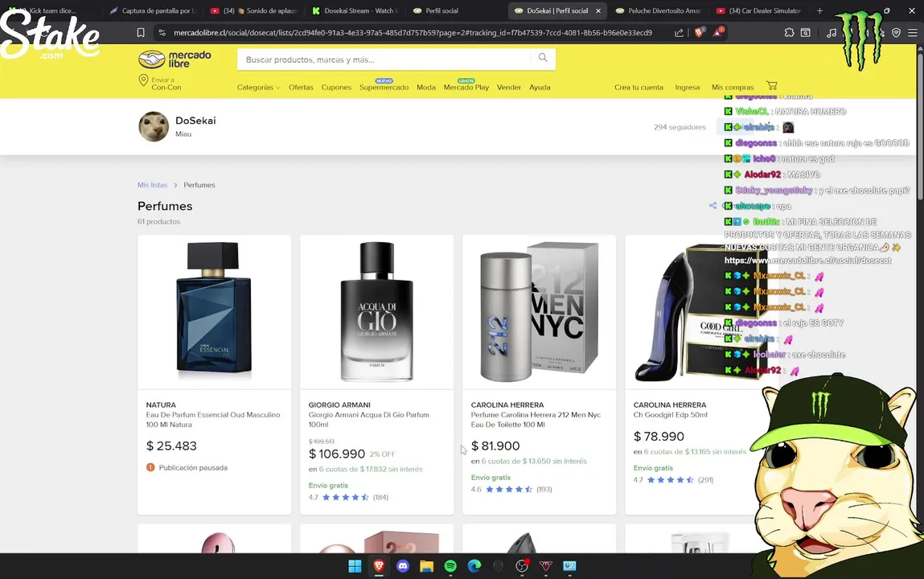The height and width of the screenshot is (579, 924).
Task: Click the 294 seguidores text
Action: [680, 127]
